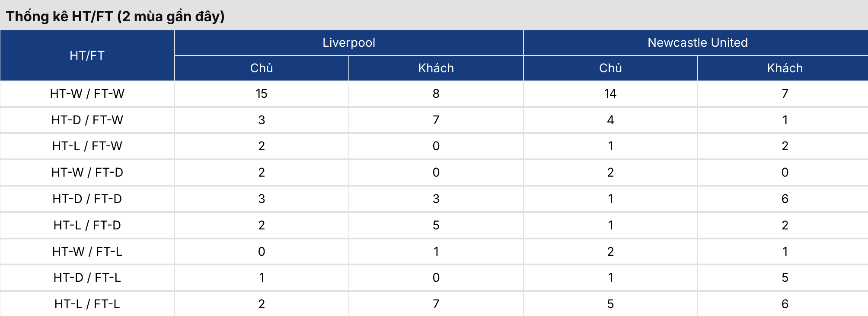Select the HT-L / FT-W row label
Image resolution: width=868 pixels, height=316 pixels.
click(87, 146)
